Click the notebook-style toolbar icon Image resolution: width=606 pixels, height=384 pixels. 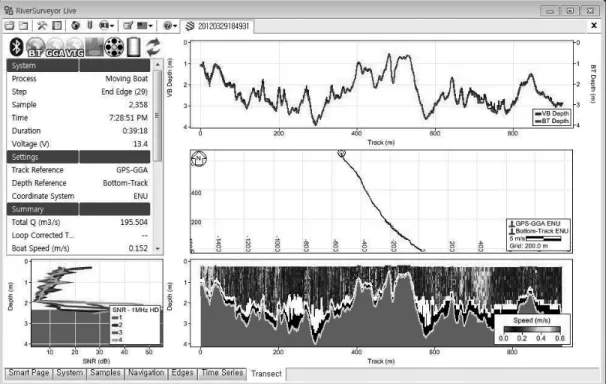pyautogui.click(x=57, y=26)
